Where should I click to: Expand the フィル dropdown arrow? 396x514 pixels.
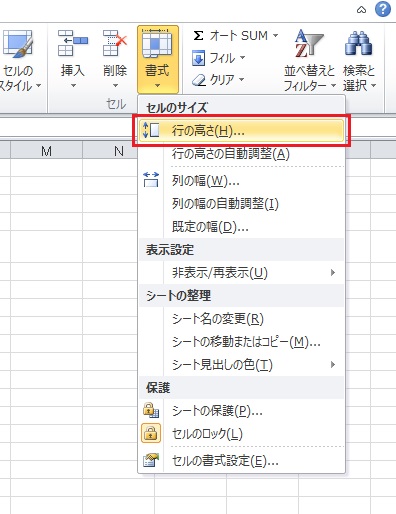[242, 58]
